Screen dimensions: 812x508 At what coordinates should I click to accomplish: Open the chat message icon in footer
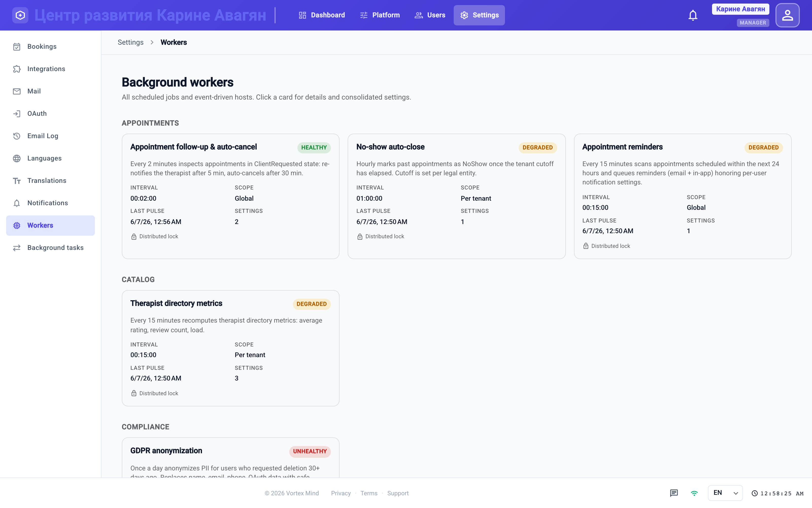(674, 493)
